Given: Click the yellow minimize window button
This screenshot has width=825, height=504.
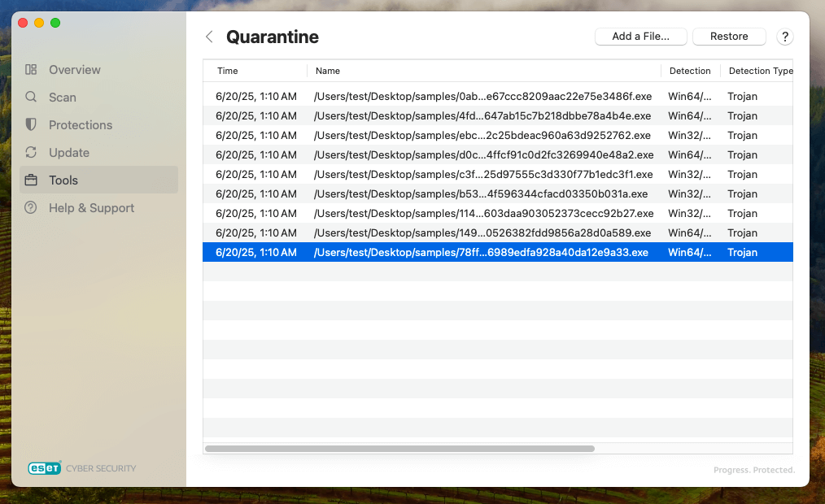Looking at the screenshot, I should pyautogui.click(x=39, y=23).
